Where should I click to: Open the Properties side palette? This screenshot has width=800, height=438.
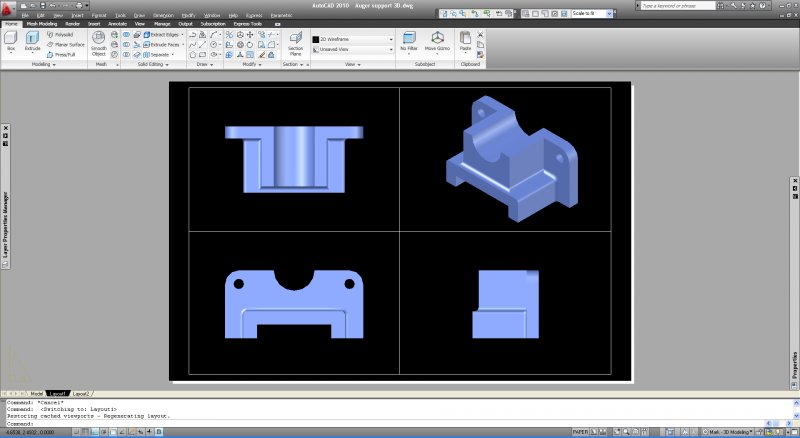click(794, 283)
